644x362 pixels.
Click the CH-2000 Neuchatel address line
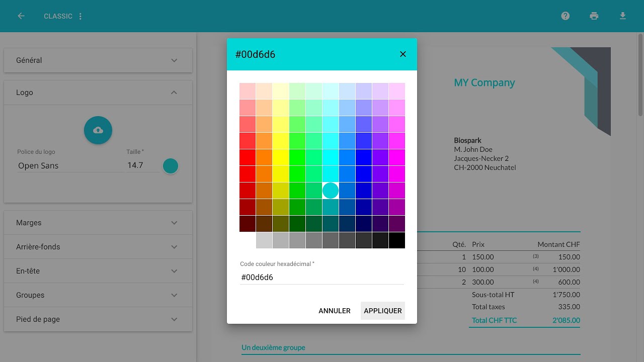tap(485, 167)
